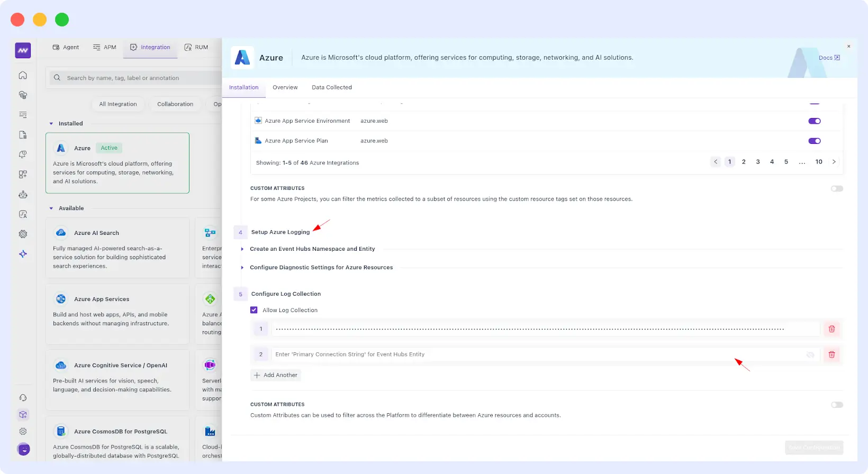Image resolution: width=868 pixels, height=474 pixels.
Task: Disable the Azure App Service Environment toggle
Action: pos(814,121)
